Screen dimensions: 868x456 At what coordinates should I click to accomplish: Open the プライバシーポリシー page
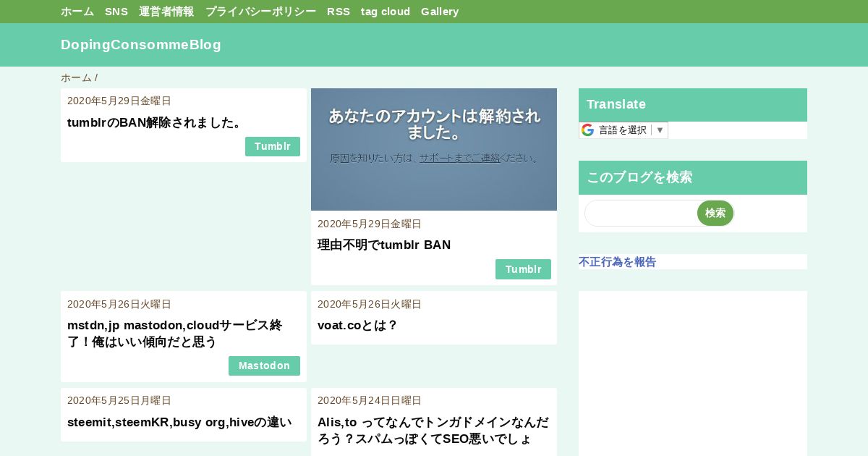tap(260, 12)
